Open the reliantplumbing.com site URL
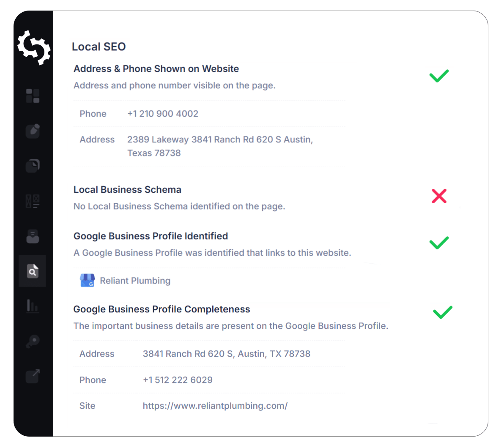The height and width of the screenshot is (448, 504). 215,406
